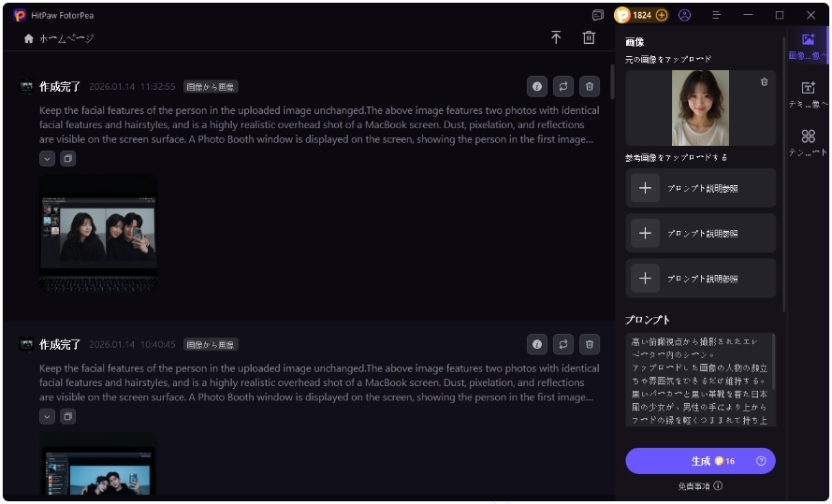
Task: Click the prompt text of the 11:32:55 entry
Action: (319, 125)
